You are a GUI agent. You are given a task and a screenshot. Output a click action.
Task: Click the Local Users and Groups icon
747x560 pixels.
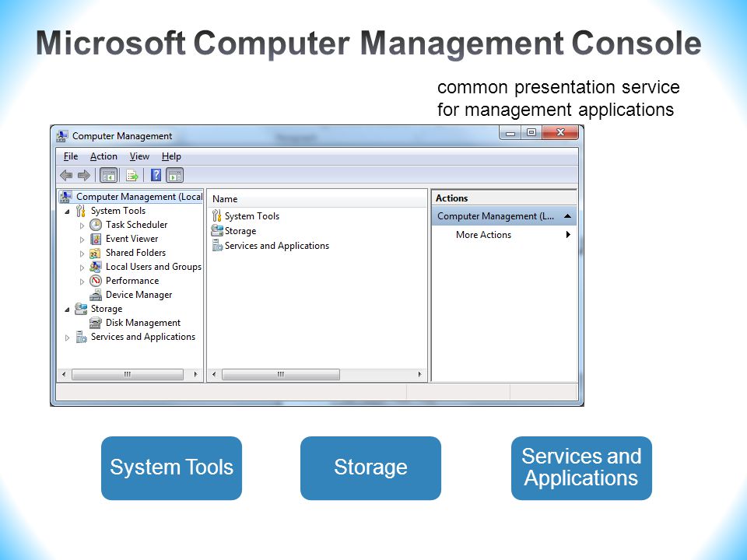pyautogui.click(x=96, y=267)
